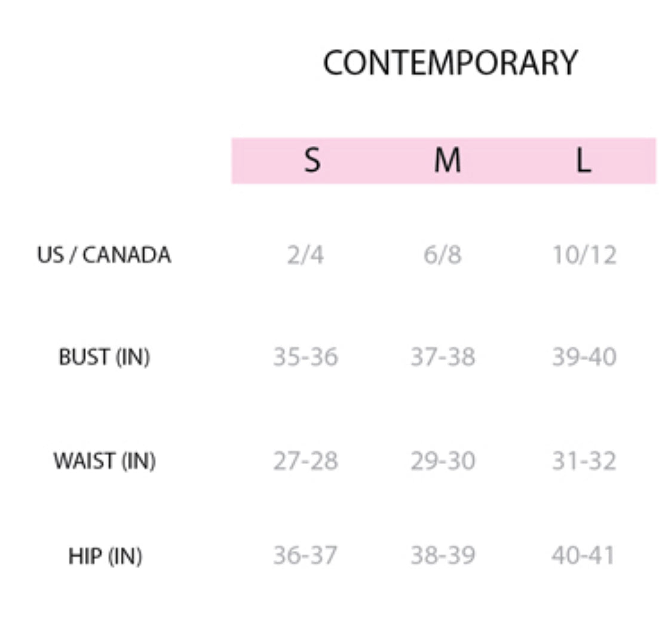This screenshot has width=659, height=644.
Task: Click bust measurement 35-36
Action: pos(305,357)
